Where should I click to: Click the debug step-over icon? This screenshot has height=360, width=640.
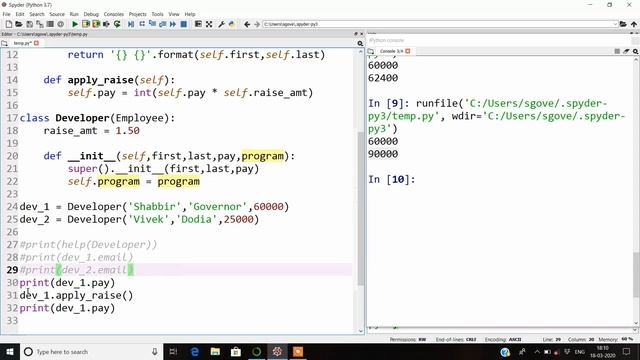tap(142, 24)
